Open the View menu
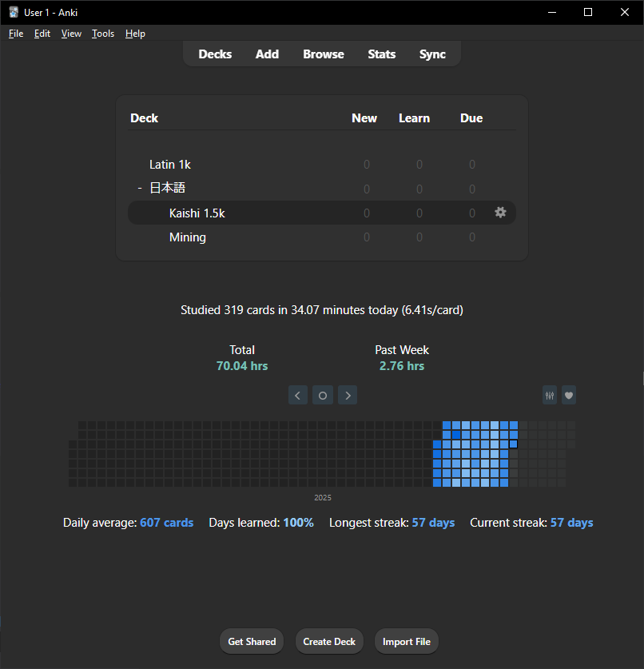 click(71, 34)
